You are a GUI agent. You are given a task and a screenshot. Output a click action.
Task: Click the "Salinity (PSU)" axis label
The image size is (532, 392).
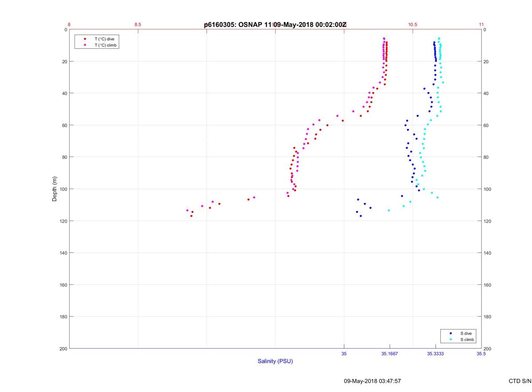click(x=275, y=361)
